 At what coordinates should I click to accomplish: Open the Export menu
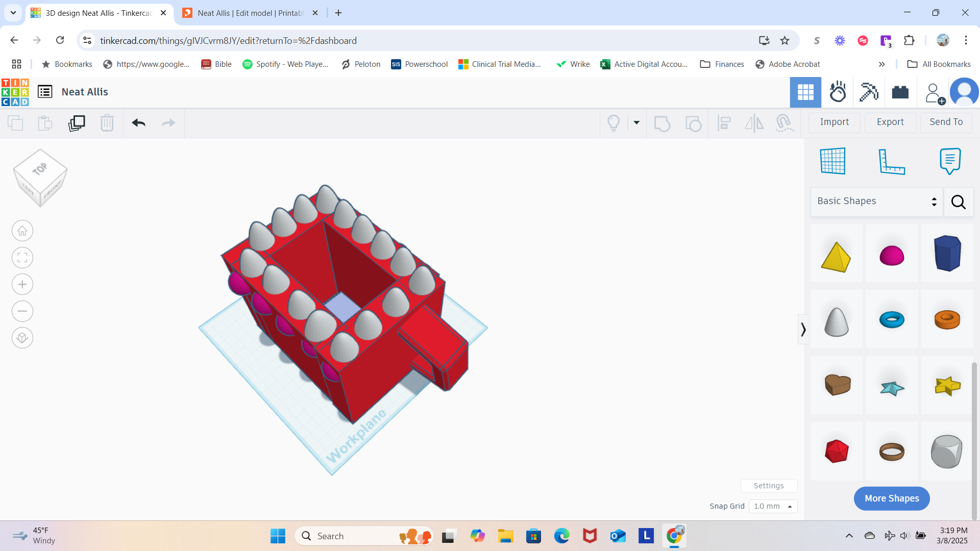890,122
